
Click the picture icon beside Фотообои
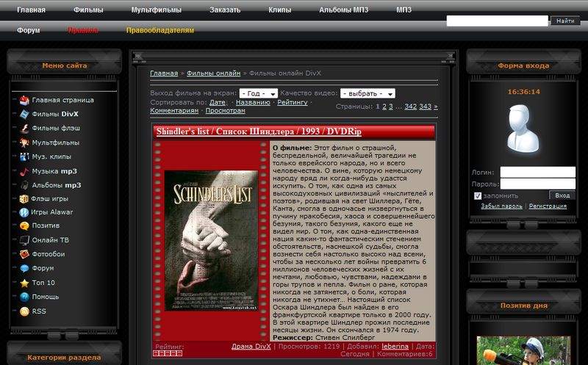pos(24,254)
